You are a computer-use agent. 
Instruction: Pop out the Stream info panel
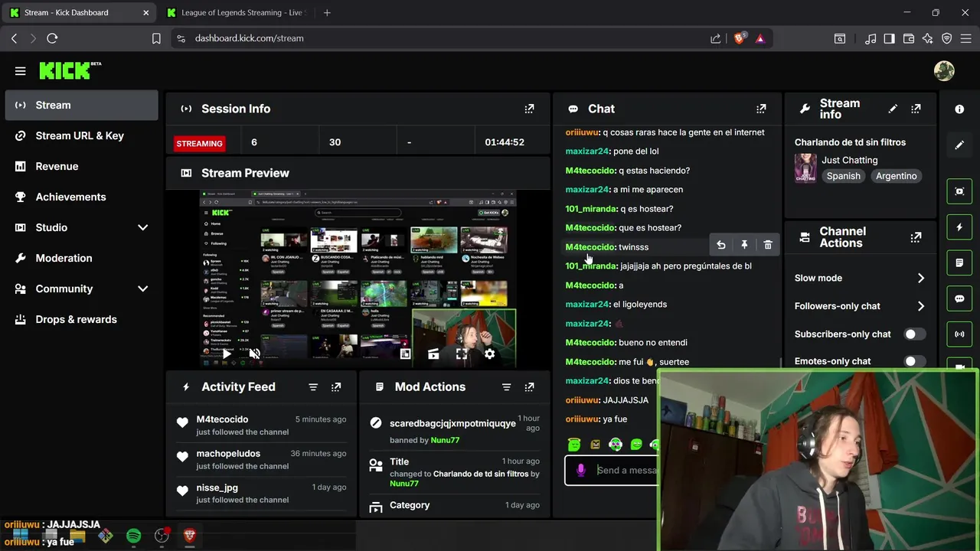click(x=916, y=109)
